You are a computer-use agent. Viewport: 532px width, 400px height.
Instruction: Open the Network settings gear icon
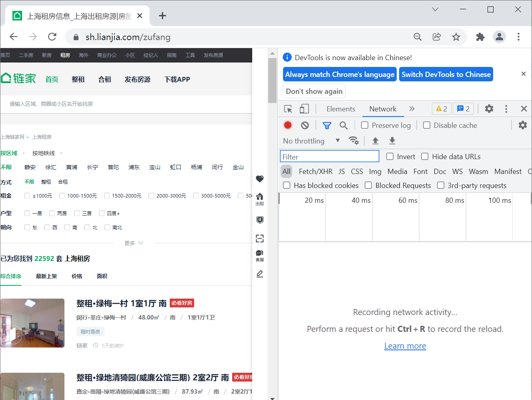point(523,125)
